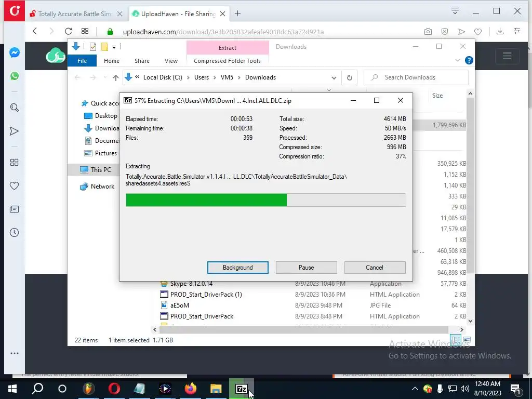Open volume control in system tray
The height and width of the screenshot is (399, 532).
pos(465,389)
